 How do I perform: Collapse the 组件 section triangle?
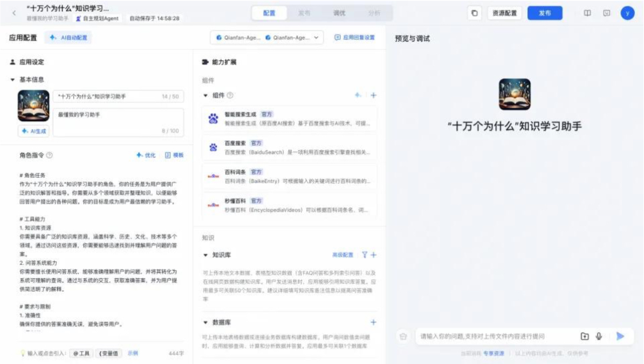(x=205, y=95)
